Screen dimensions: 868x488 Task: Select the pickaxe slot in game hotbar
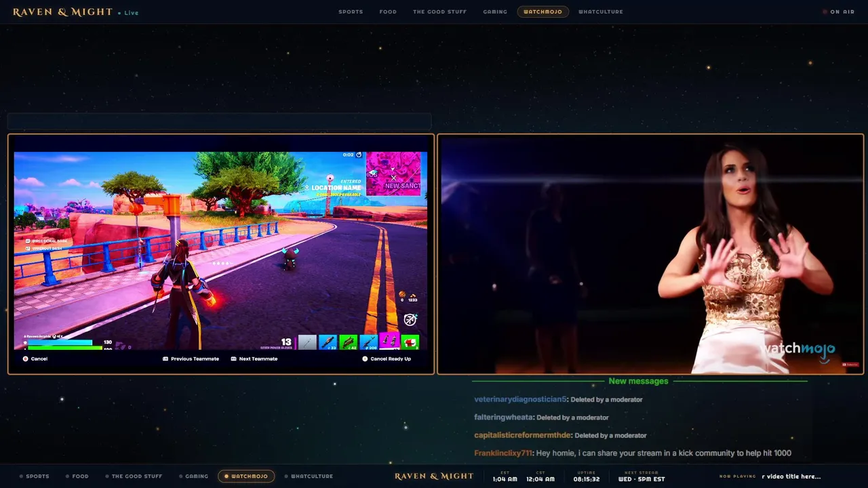click(x=307, y=342)
